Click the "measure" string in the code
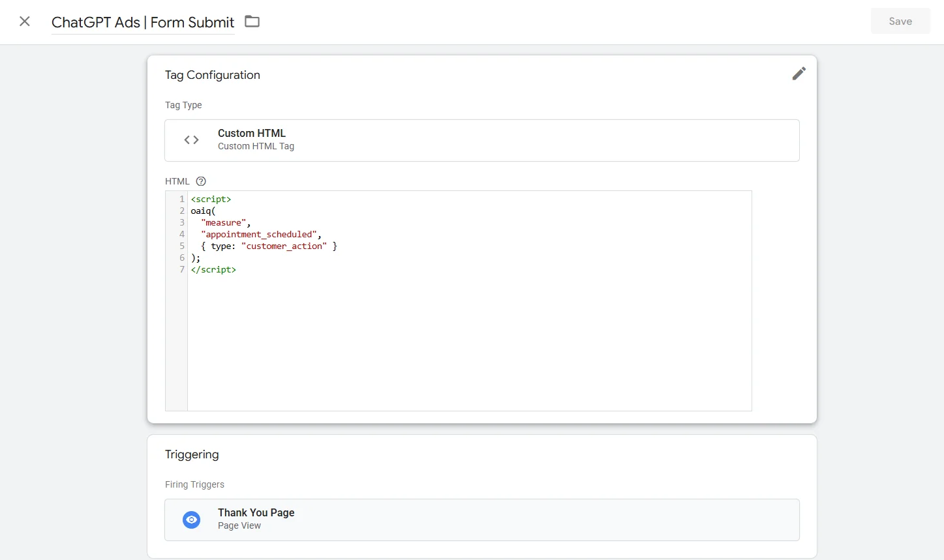Screen dimensions: 944x560 point(224,222)
